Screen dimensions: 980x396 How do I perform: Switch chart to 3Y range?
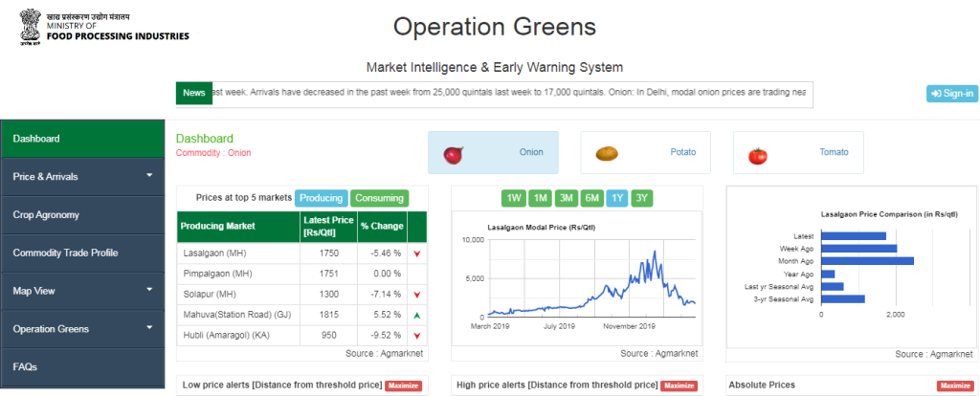pos(642,199)
